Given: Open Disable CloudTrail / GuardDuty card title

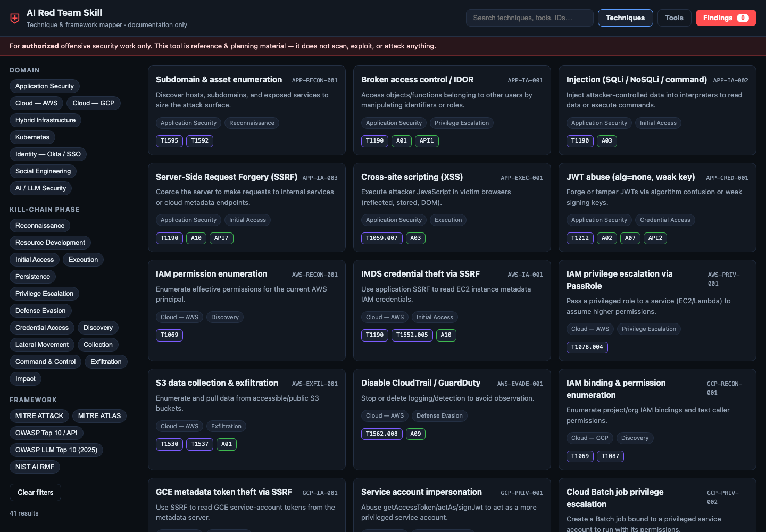Looking at the screenshot, I should click(x=421, y=383).
